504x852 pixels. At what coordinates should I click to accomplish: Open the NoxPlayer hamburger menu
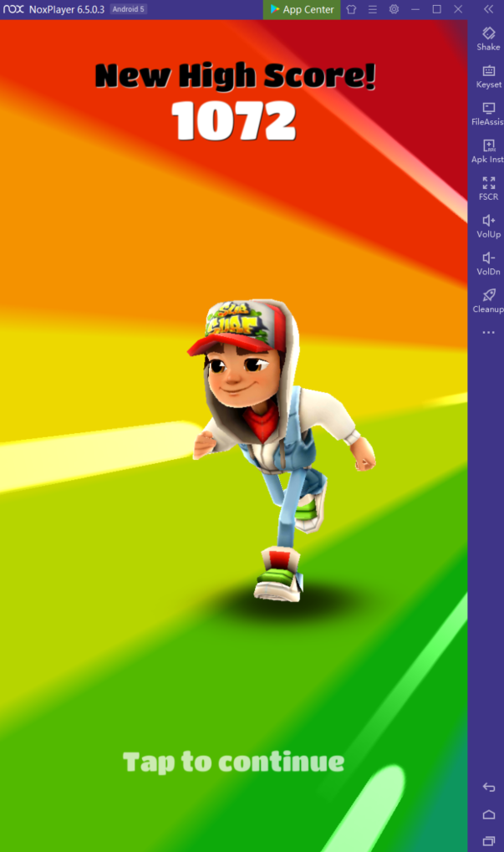[x=373, y=9]
